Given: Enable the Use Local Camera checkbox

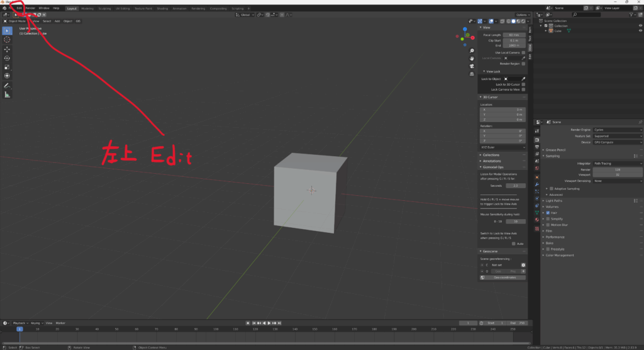Looking at the screenshot, I should (x=523, y=52).
